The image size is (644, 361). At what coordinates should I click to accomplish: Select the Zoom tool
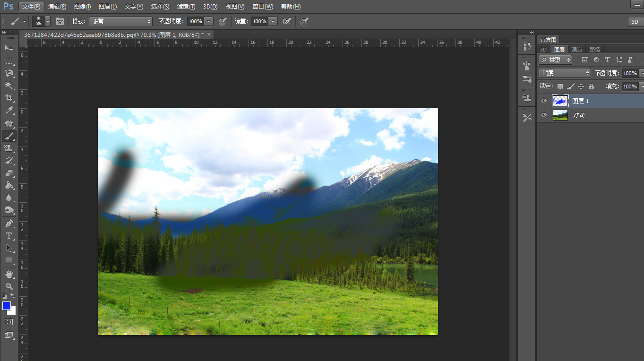[9, 286]
